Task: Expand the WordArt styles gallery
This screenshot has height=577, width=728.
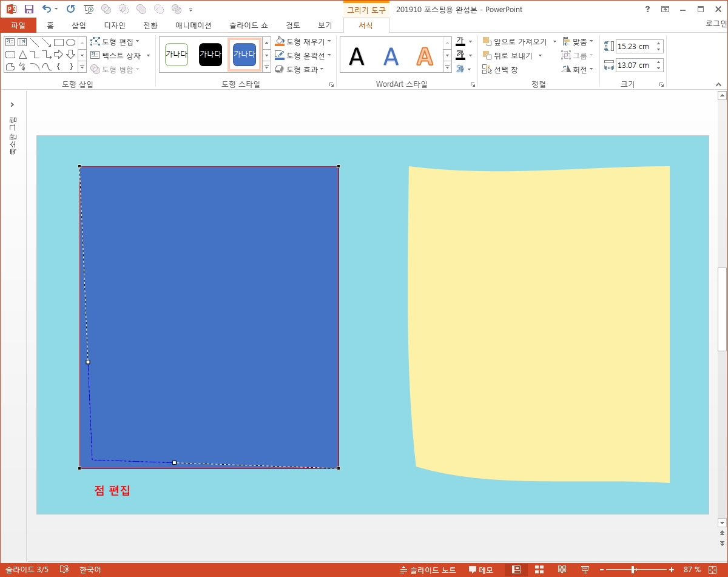Action: 448,67
